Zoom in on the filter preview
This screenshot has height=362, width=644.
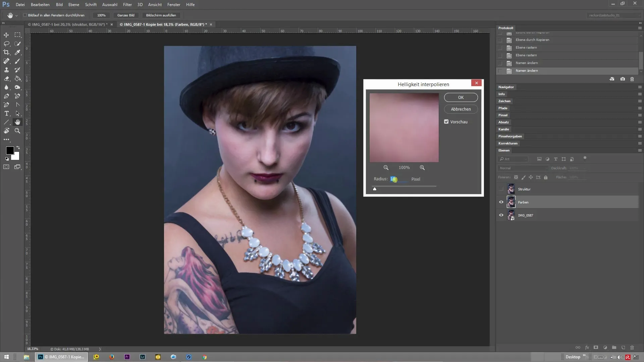pos(422,168)
